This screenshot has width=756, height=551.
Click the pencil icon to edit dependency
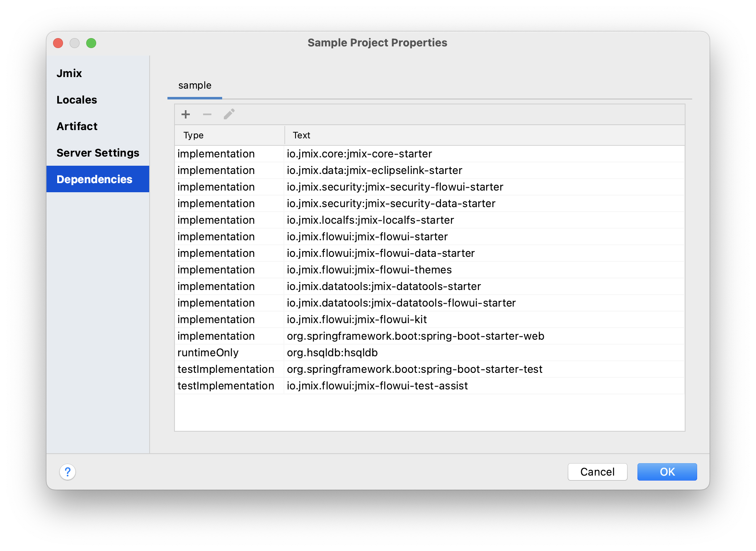229,114
